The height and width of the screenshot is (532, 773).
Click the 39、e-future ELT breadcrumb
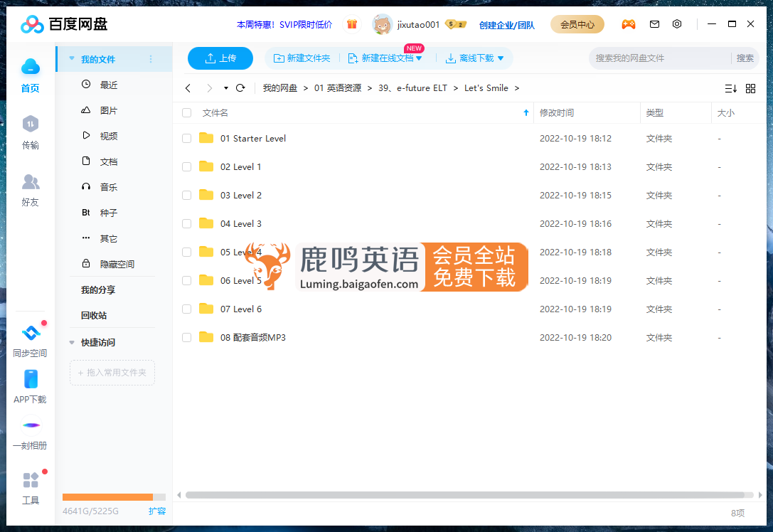point(412,88)
